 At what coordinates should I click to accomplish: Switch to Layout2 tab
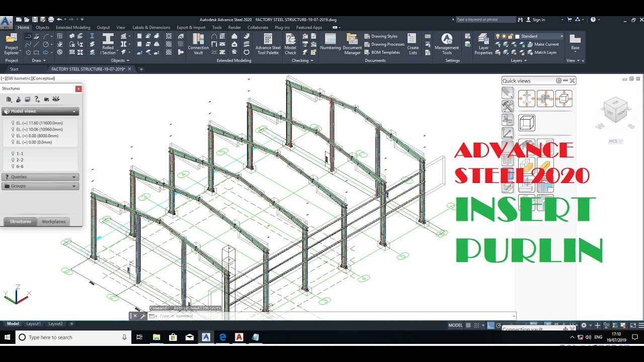click(55, 324)
